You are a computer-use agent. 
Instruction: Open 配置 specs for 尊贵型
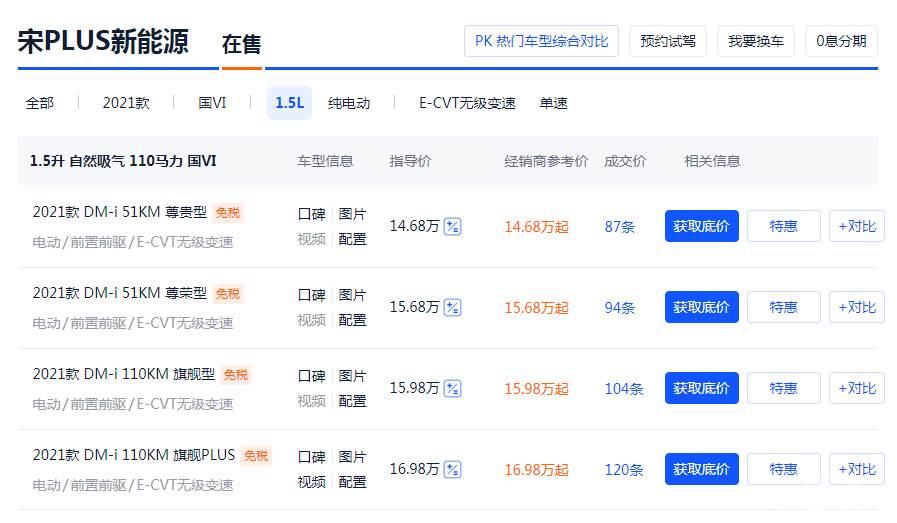coord(352,239)
